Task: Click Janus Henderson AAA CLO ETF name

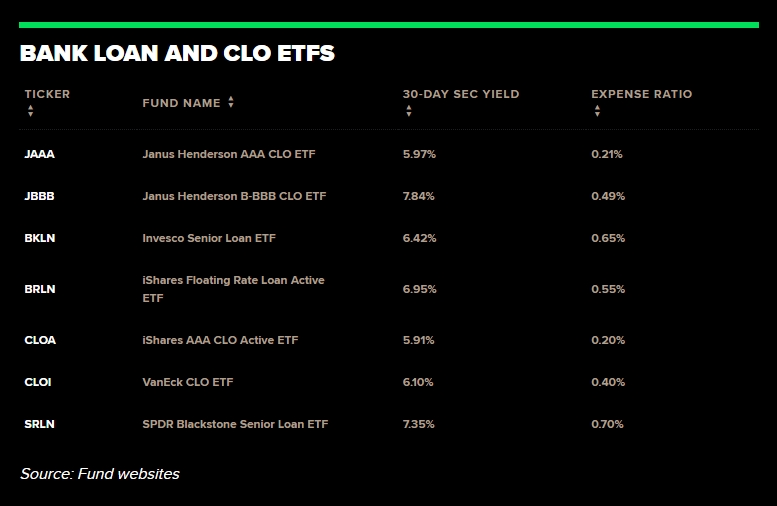Action: [229, 154]
